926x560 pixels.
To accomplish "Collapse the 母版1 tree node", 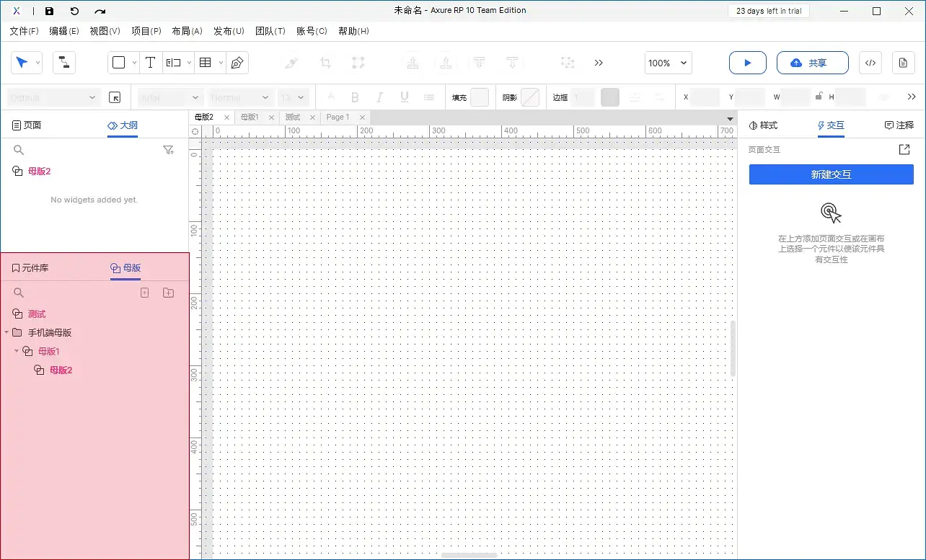I will point(16,351).
